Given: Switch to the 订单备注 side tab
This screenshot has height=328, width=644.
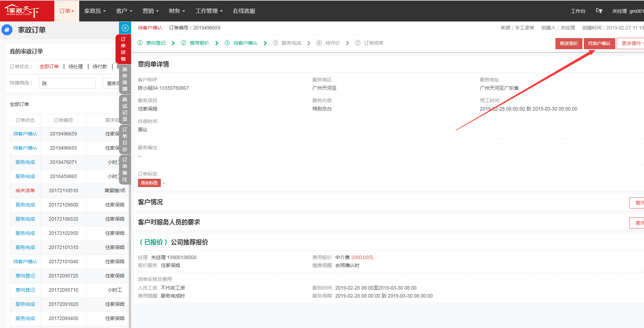Looking at the screenshot, I should click(125, 169).
